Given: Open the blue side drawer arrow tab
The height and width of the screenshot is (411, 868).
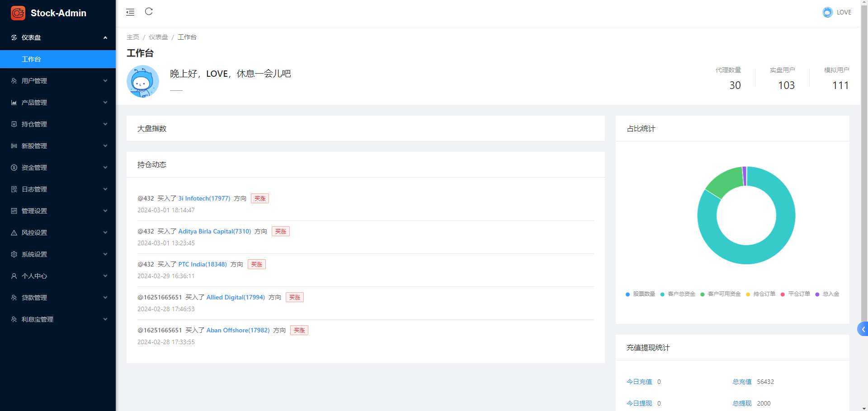Looking at the screenshot, I should [x=863, y=329].
